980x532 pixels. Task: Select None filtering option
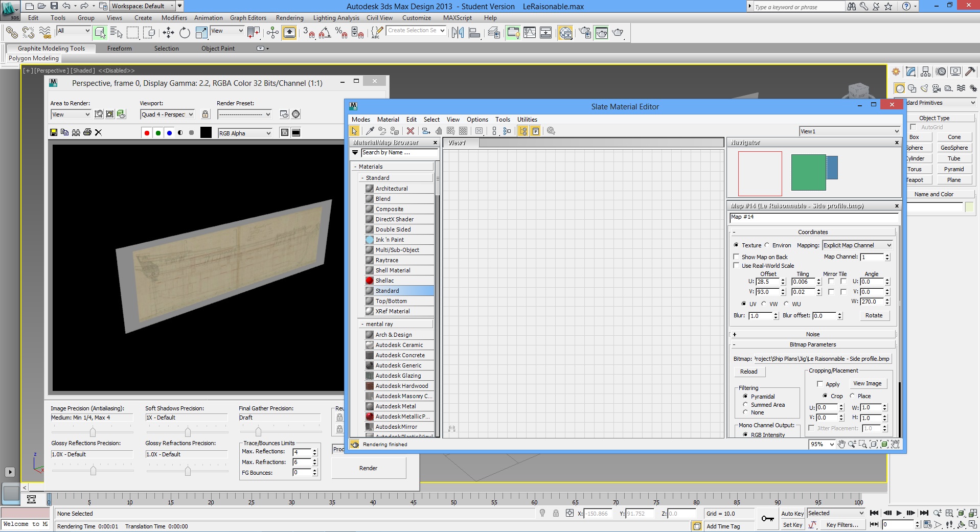pos(745,412)
